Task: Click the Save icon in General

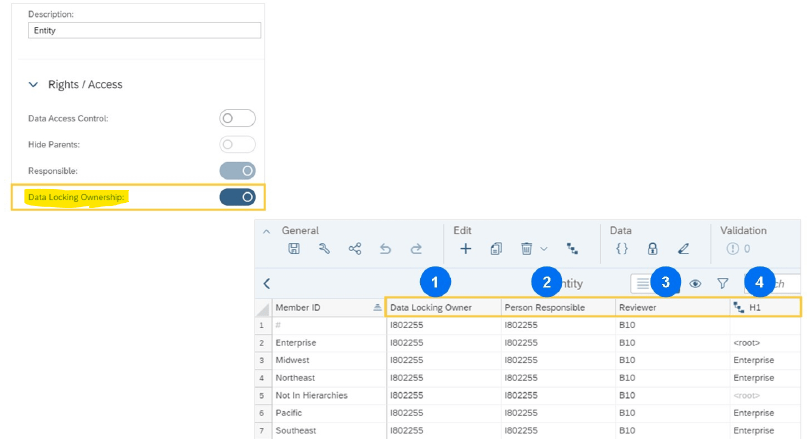Action: pos(293,249)
